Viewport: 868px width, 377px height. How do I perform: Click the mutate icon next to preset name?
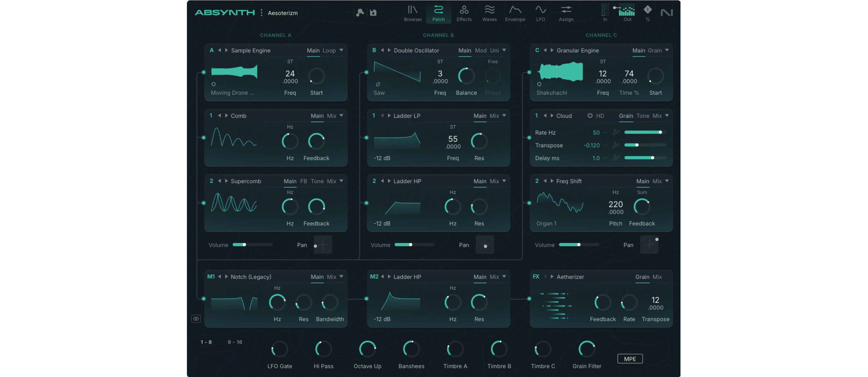(360, 13)
